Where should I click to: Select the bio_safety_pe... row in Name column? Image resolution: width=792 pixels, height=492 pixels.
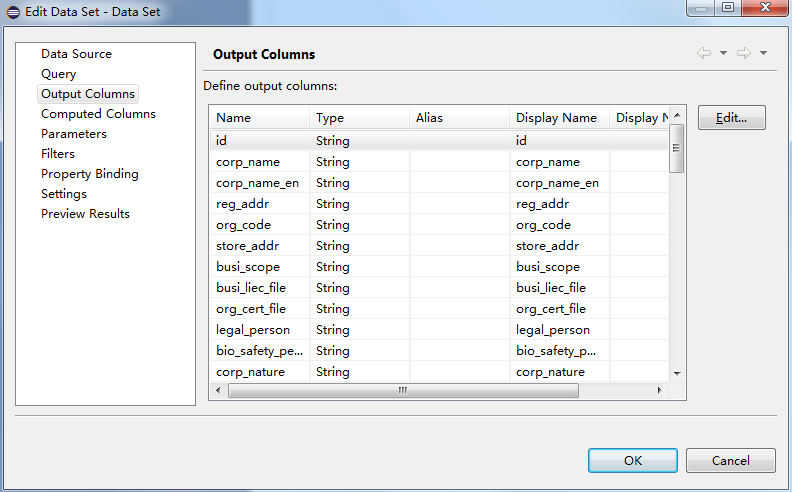pos(260,351)
